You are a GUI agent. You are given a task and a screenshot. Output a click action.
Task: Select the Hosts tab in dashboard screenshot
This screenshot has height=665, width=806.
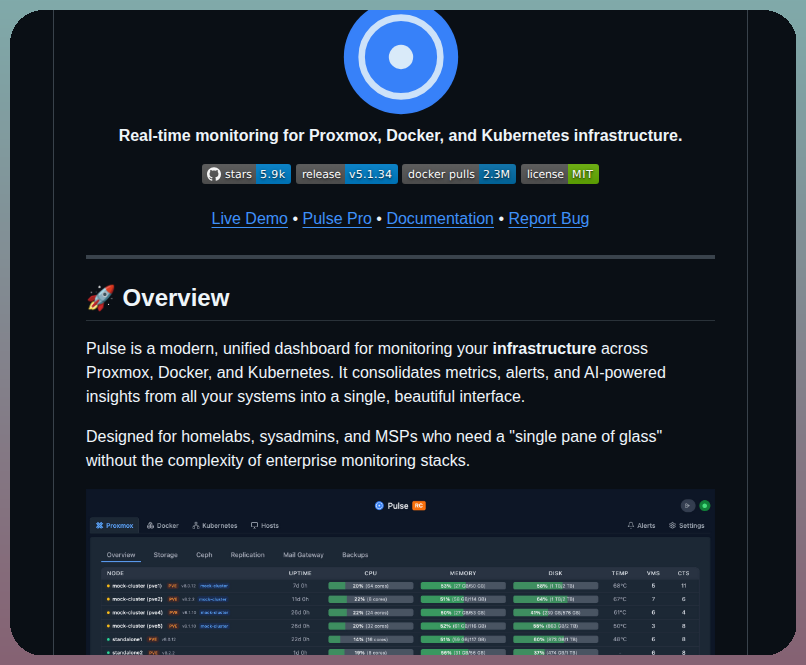pos(265,526)
